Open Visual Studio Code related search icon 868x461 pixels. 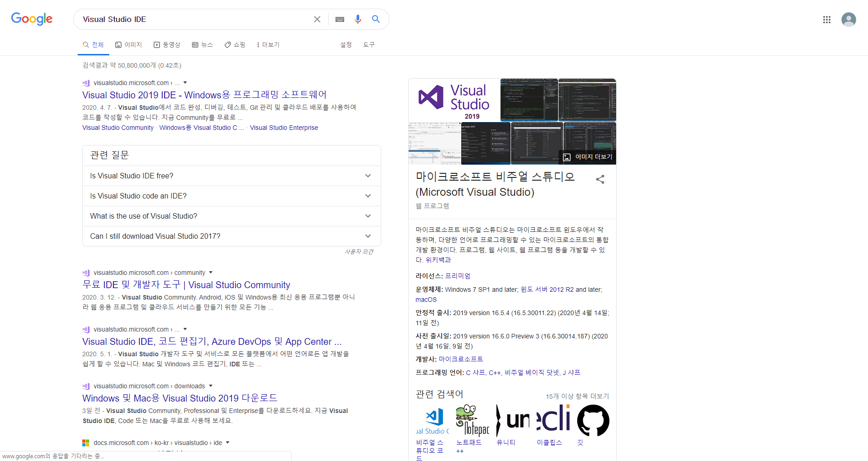(432, 420)
